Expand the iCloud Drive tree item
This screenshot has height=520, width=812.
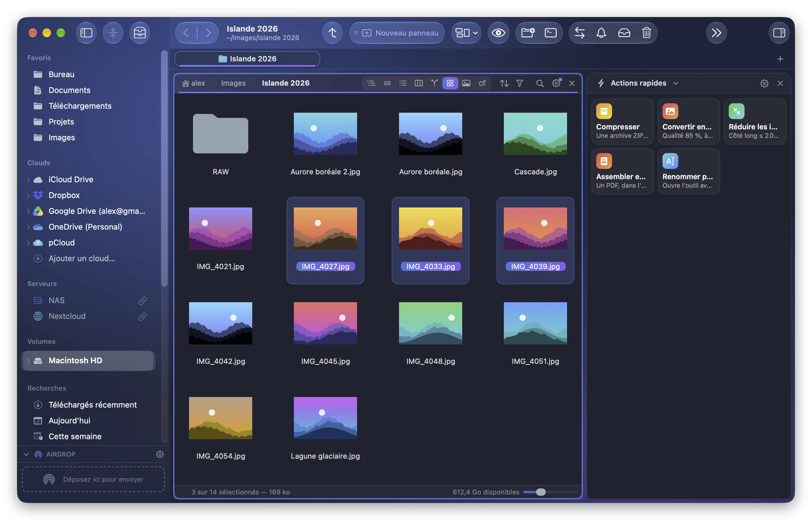[28, 179]
